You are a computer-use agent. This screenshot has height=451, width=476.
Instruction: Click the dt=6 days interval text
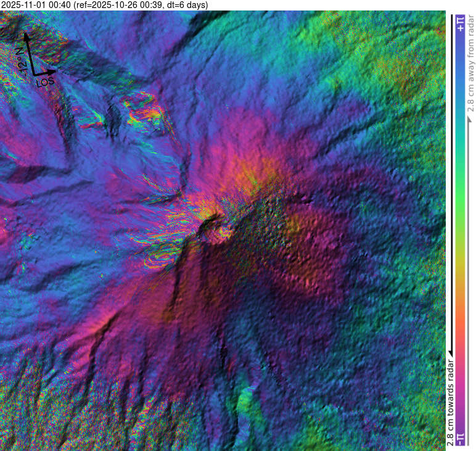[185, 5]
